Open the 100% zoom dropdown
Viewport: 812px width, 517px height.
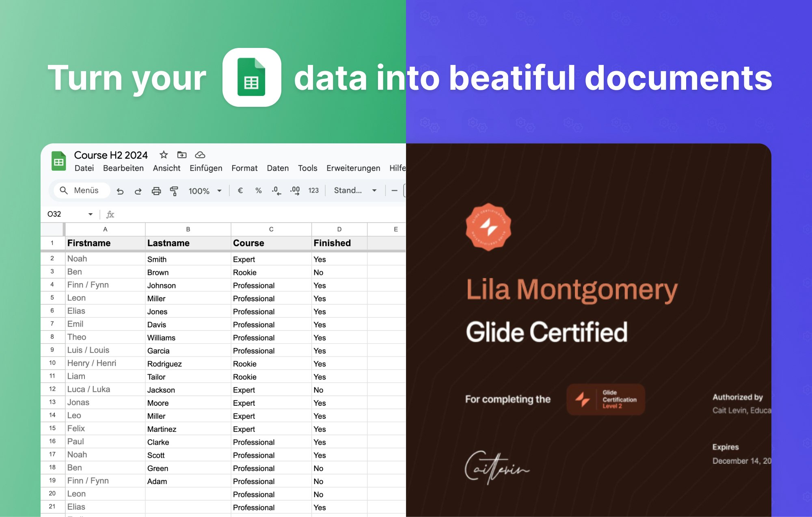coord(205,191)
